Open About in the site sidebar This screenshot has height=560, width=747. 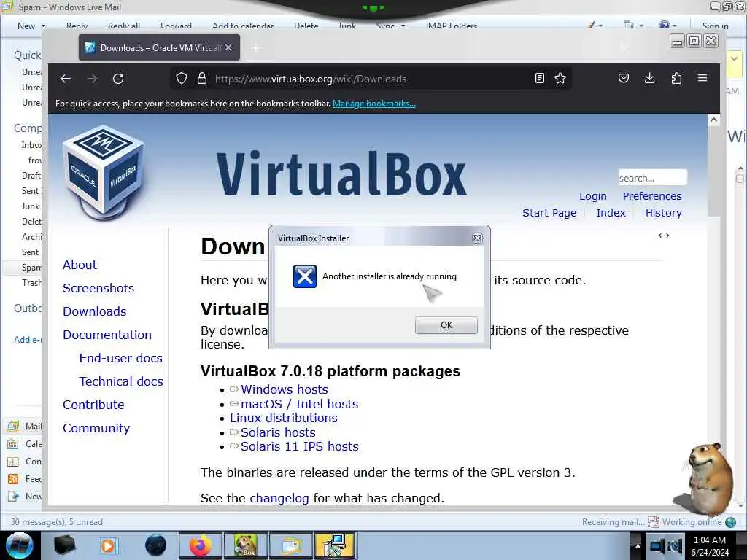pos(80,265)
